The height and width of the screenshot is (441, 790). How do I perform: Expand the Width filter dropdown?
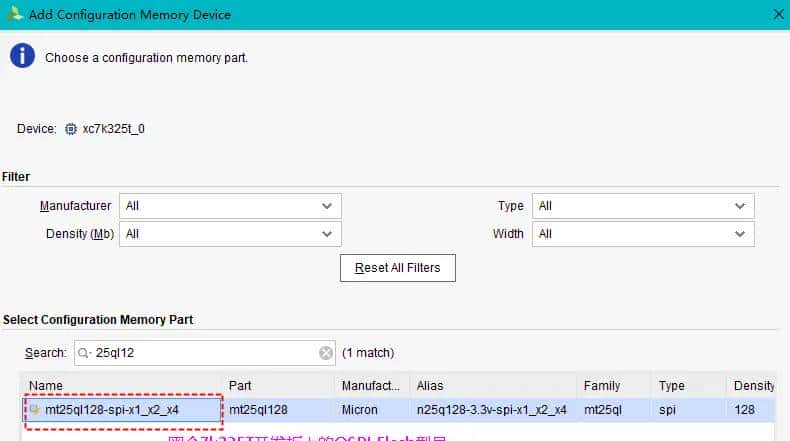[x=643, y=234]
